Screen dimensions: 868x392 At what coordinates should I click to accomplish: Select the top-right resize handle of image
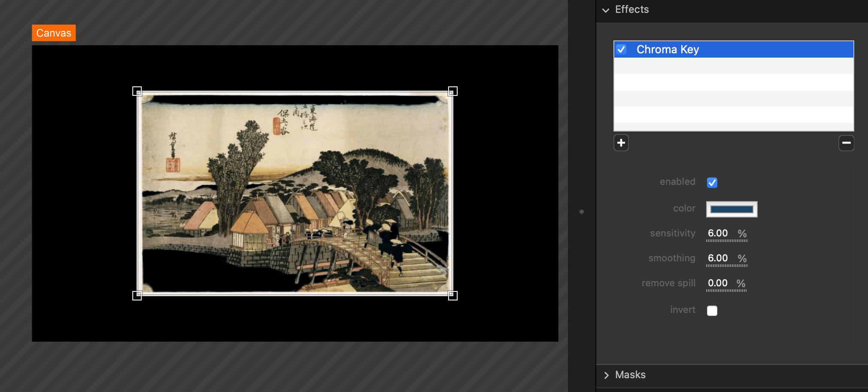pos(452,91)
